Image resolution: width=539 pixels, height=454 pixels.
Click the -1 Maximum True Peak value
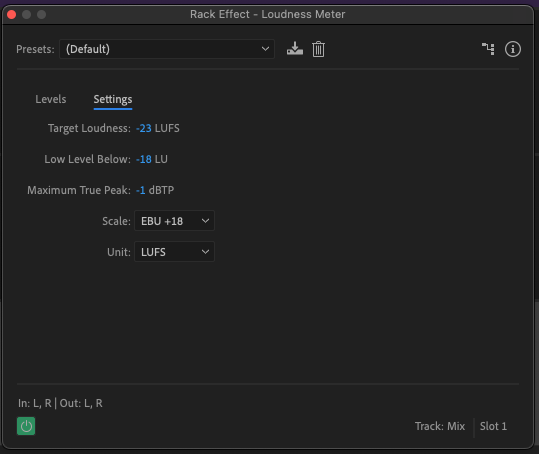click(x=141, y=190)
